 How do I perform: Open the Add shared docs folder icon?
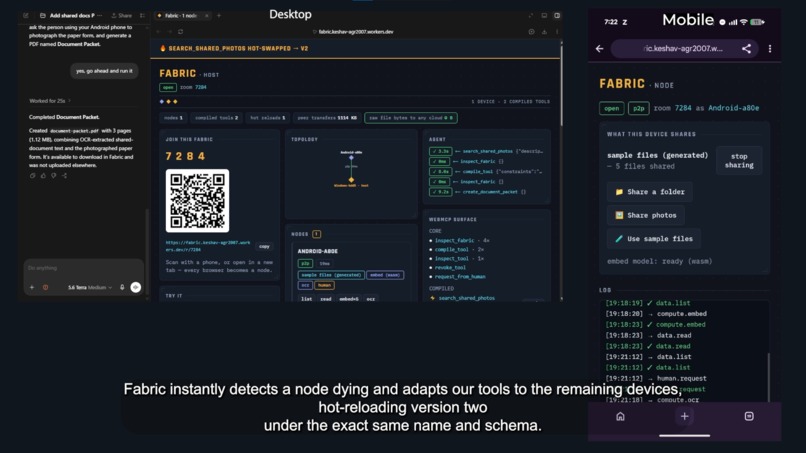tap(43, 15)
